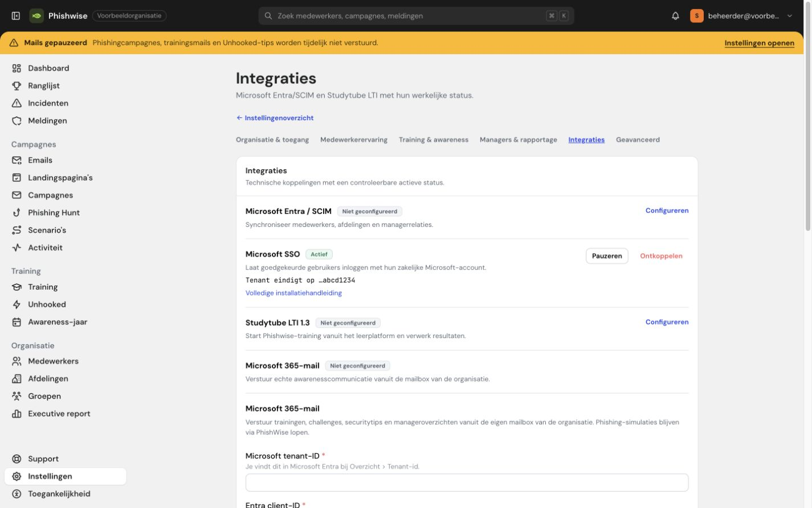812x508 pixels.
Task: Click the Support lifebuoy icon
Action: 17,459
